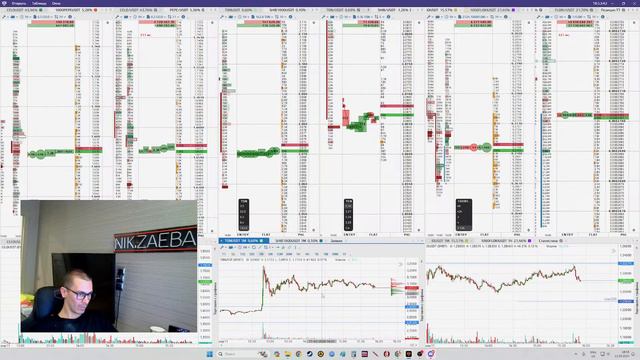Image resolution: width=640 pixels, height=360 pixels.
Task: Select the ID/USDT ladder tab
Action: tap(443, 9)
